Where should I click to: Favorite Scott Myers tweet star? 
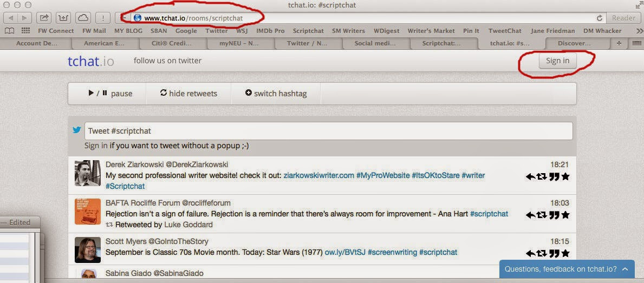click(x=565, y=253)
